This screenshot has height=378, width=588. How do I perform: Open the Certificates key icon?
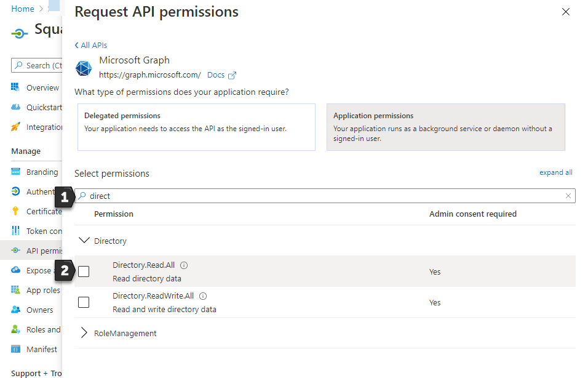[x=15, y=211]
